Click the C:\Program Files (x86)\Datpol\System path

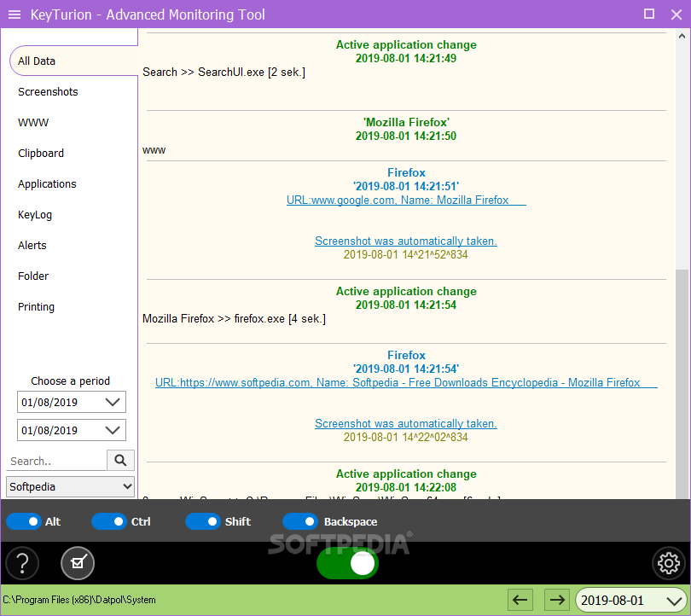coord(79,600)
